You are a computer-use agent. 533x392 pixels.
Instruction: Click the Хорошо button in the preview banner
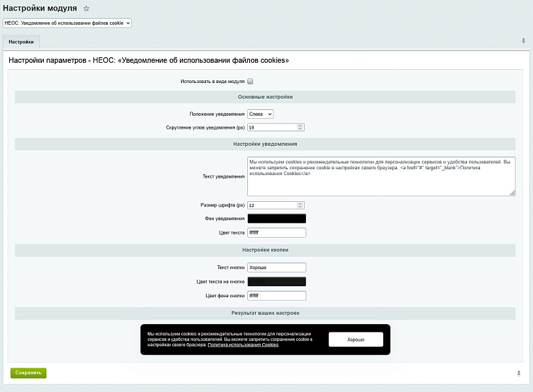coord(355,339)
